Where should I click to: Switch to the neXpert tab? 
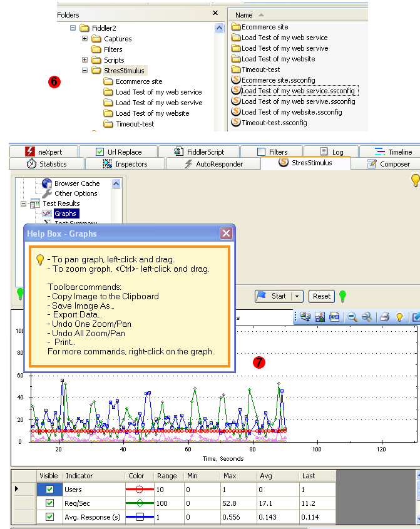(x=44, y=152)
